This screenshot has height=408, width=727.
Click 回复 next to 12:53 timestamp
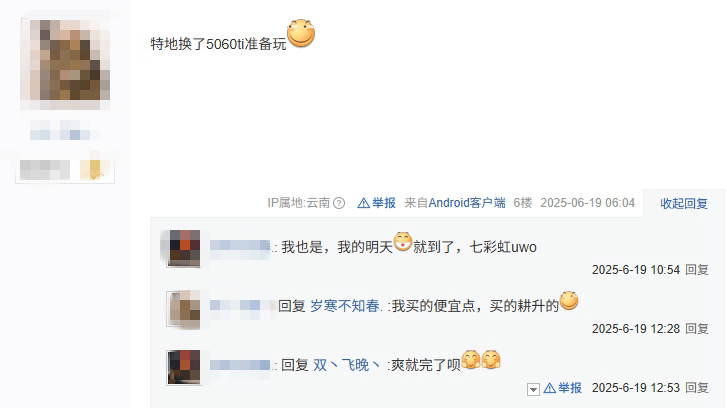(x=697, y=388)
